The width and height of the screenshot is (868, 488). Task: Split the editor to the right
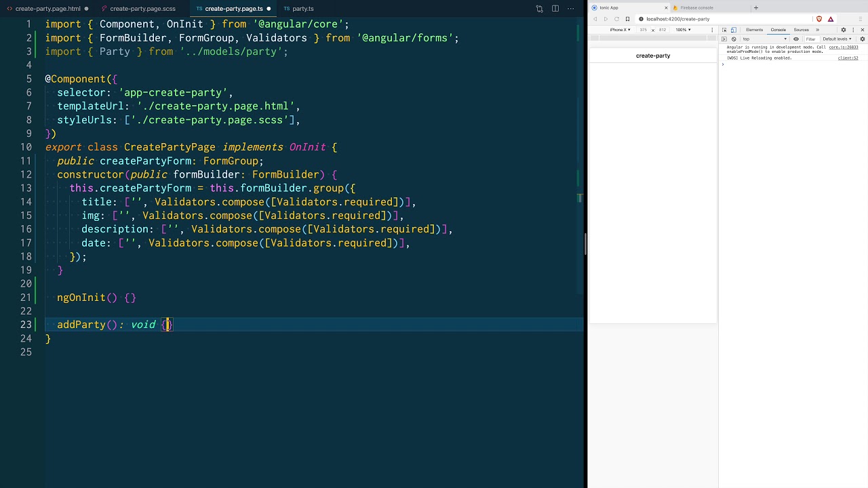click(555, 9)
